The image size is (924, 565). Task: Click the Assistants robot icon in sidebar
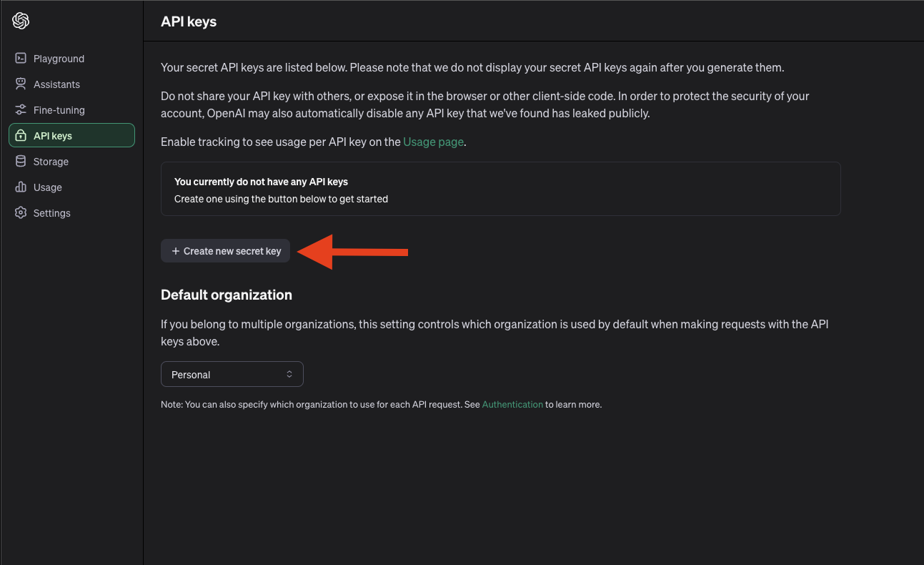[21, 84]
